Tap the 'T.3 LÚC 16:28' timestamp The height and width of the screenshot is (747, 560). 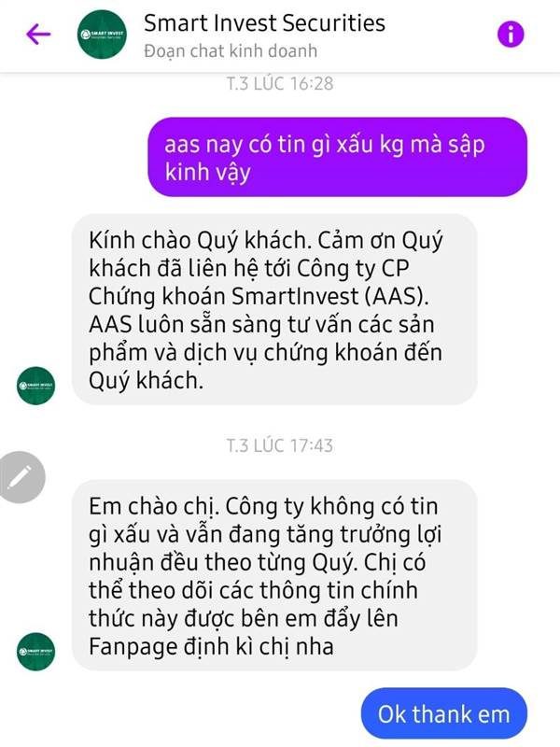[280, 83]
